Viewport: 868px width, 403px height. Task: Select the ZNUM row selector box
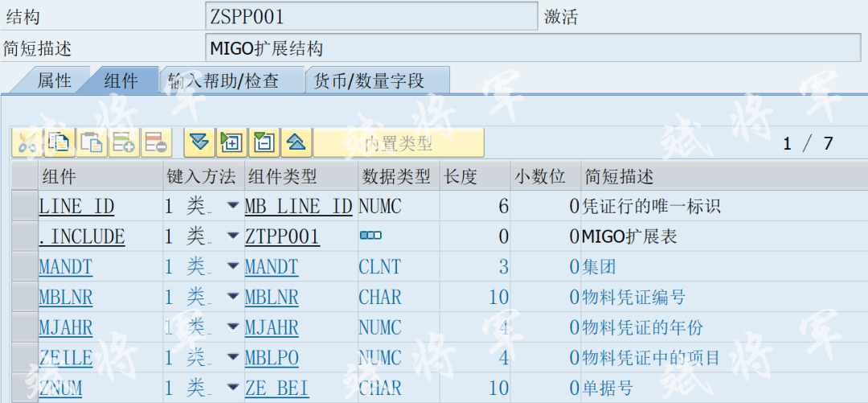[24, 388]
